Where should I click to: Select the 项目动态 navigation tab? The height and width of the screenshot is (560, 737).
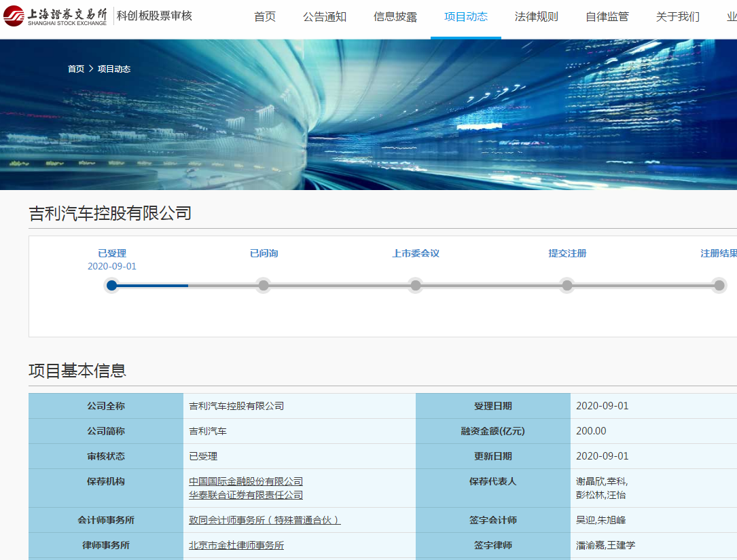[466, 17]
